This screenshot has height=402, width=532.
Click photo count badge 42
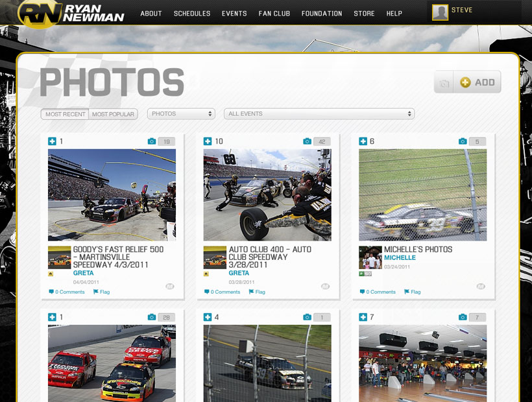(322, 141)
